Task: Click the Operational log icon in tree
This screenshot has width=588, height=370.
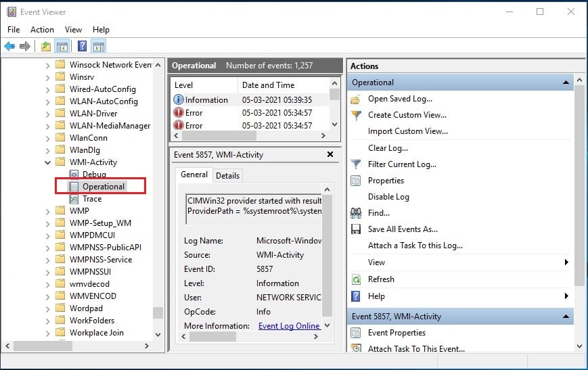Action: point(74,187)
